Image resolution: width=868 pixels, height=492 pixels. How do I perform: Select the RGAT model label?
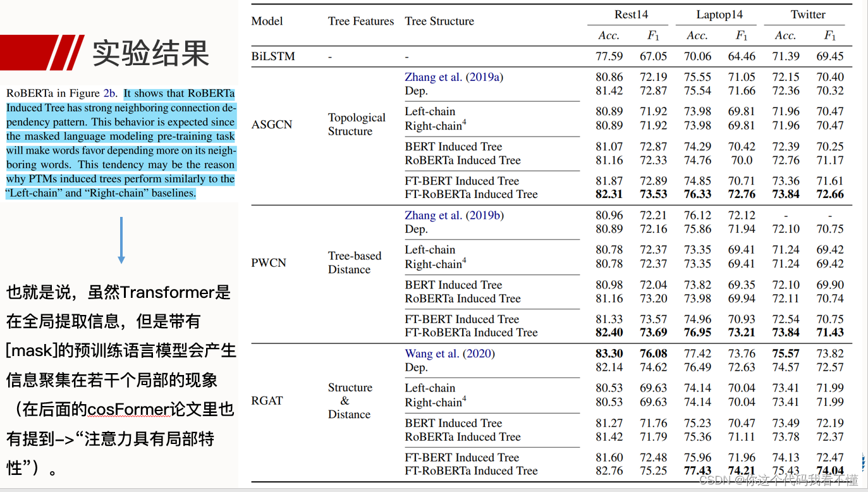pyautogui.click(x=267, y=400)
